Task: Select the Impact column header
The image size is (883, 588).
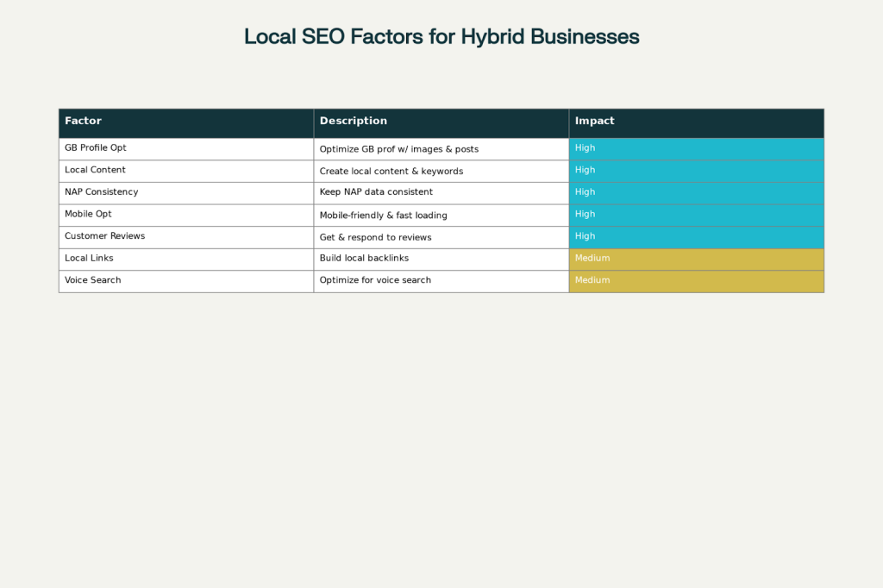Action: click(x=593, y=121)
